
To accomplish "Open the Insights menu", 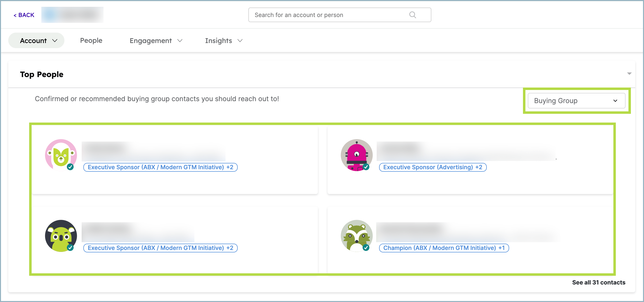I will pos(224,41).
